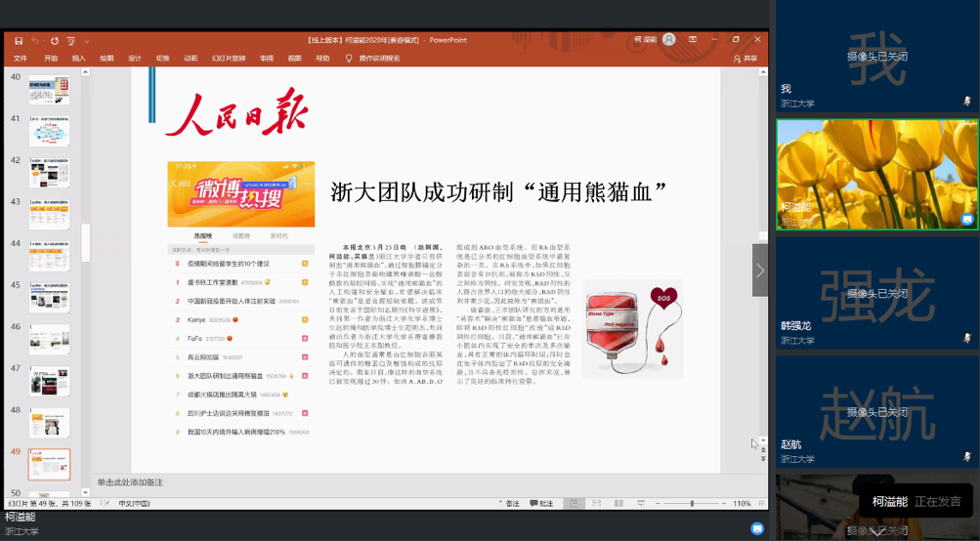Image resolution: width=980 pixels, height=541 pixels.
Task: Toggle the Comments (批注) pane in status bar
Action: (540, 504)
